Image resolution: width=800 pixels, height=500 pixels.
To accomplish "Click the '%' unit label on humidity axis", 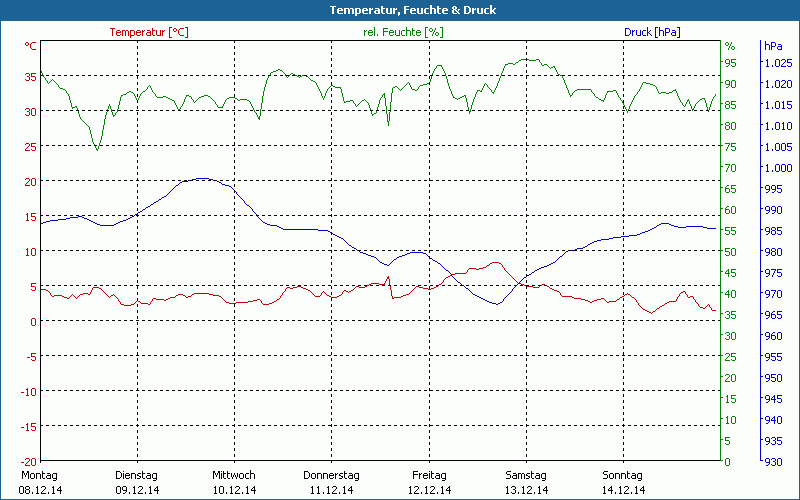I will (x=730, y=46).
